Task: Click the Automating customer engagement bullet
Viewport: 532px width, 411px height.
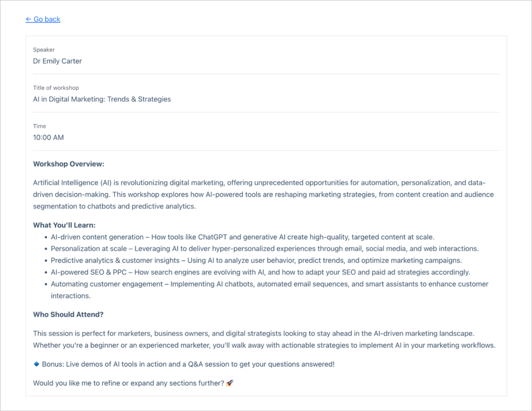Action: (269, 284)
